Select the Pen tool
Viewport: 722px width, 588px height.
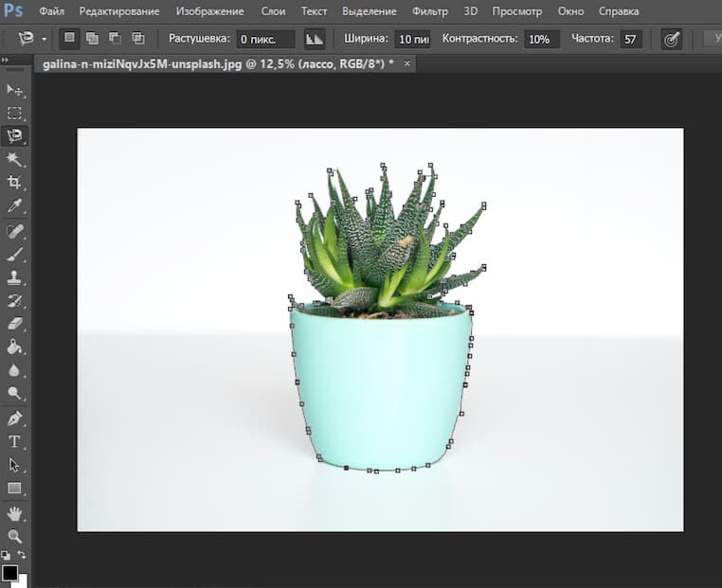point(14,419)
